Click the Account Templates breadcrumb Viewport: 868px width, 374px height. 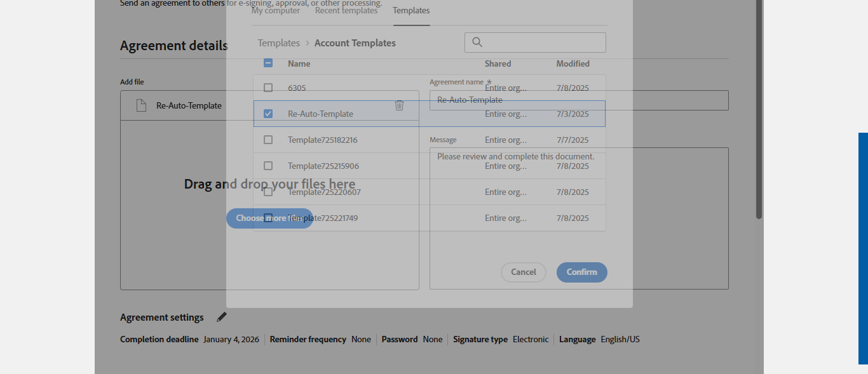tap(355, 43)
